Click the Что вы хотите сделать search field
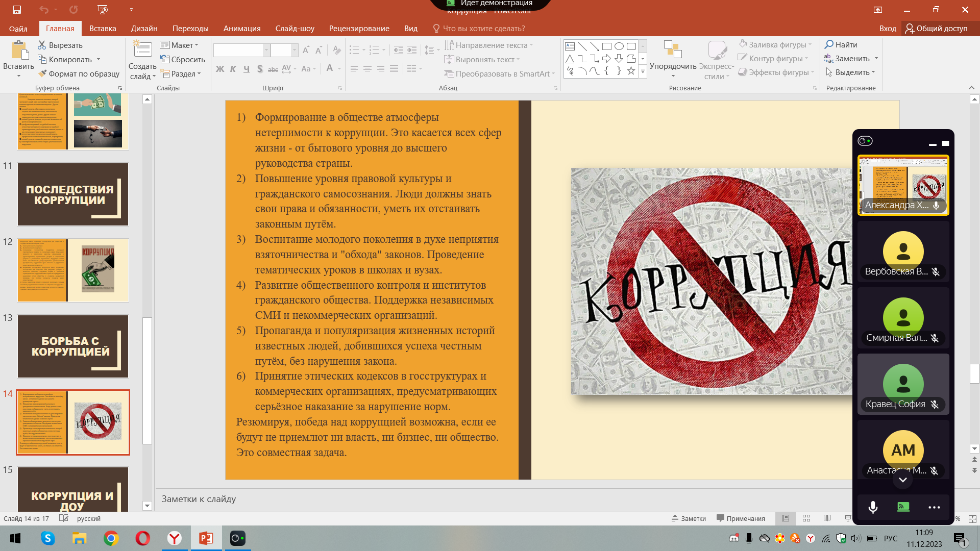 point(479,29)
